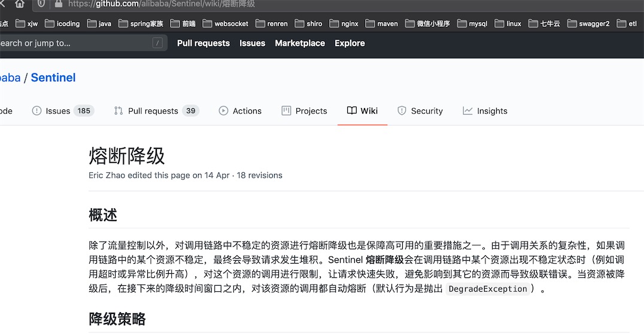
Task: Switch to the Actions tab
Action: pos(240,111)
